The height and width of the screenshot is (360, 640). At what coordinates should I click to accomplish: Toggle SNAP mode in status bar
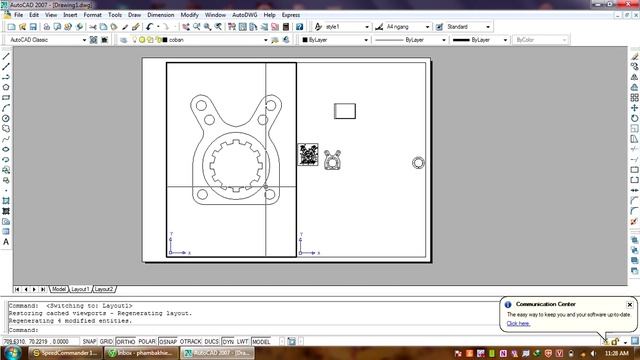pyautogui.click(x=89, y=342)
